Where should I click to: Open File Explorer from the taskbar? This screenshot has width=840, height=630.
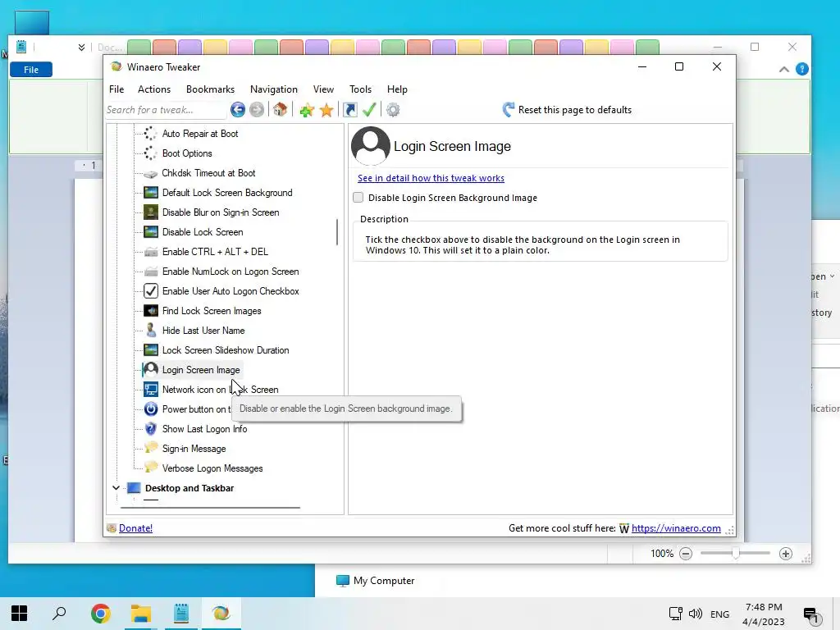pyautogui.click(x=141, y=613)
